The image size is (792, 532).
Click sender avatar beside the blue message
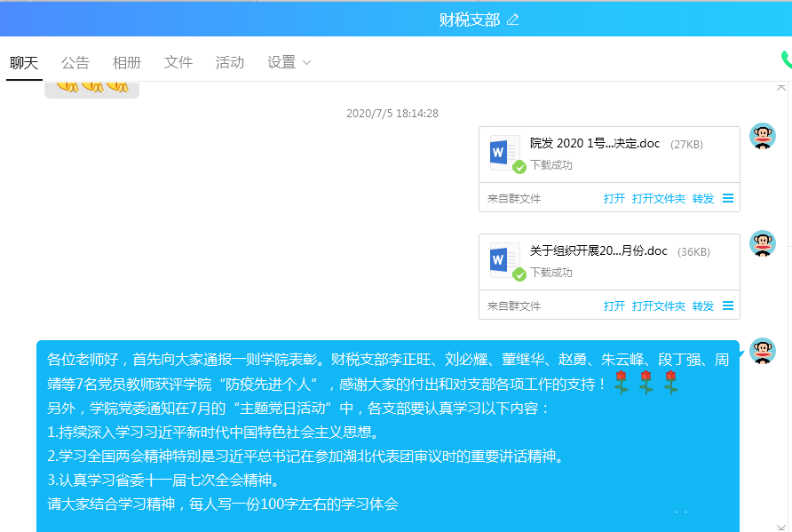click(762, 351)
